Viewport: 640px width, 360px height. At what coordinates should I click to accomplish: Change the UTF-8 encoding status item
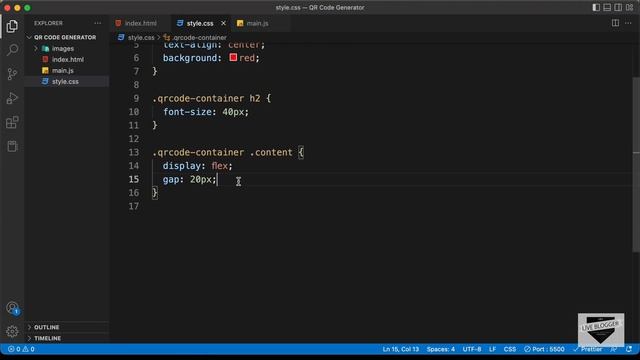click(x=471, y=349)
